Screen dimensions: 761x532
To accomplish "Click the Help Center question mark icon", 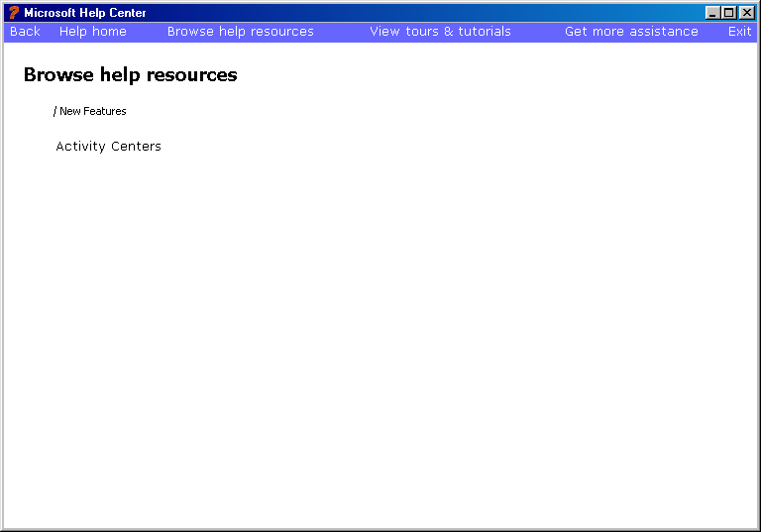I will [x=14, y=13].
